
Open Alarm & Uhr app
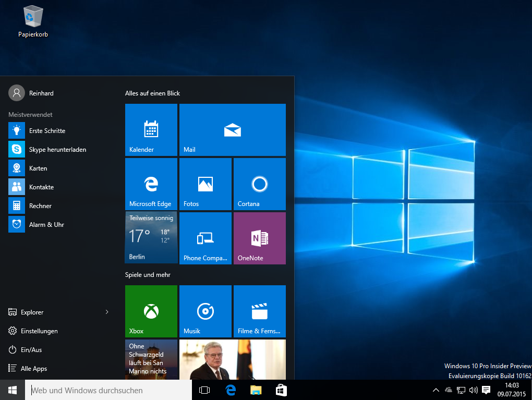[x=59, y=224]
